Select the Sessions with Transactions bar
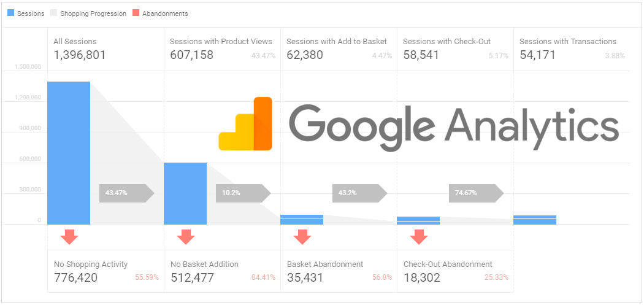Viewport: 644px width, 305px height. tap(535, 220)
